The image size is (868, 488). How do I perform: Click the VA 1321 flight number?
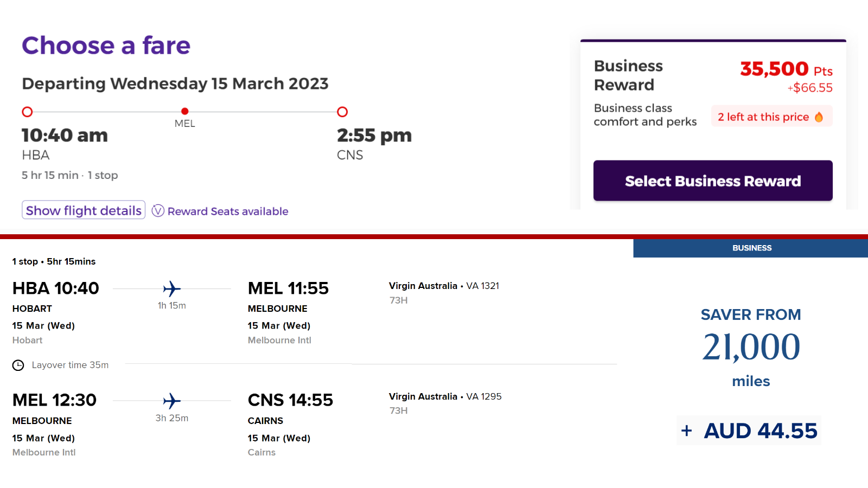pyautogui.click(x=483, y=286)
